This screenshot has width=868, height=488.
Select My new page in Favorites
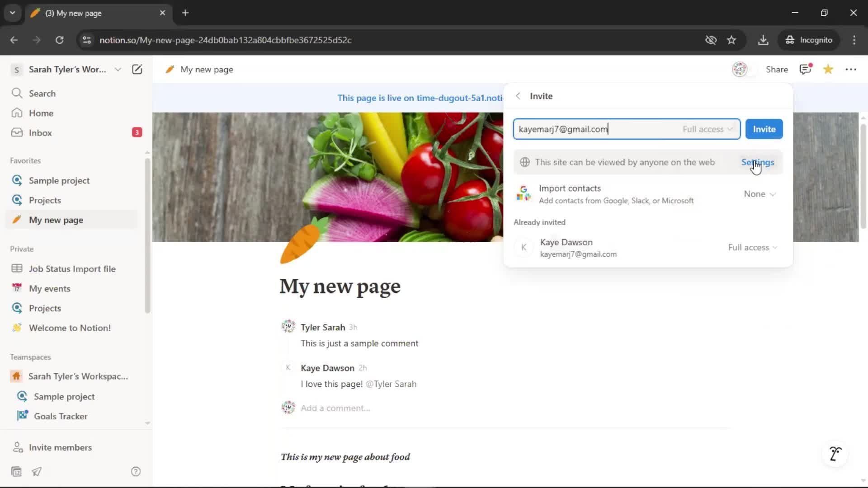pyautogui.click(x=72, y=220)
